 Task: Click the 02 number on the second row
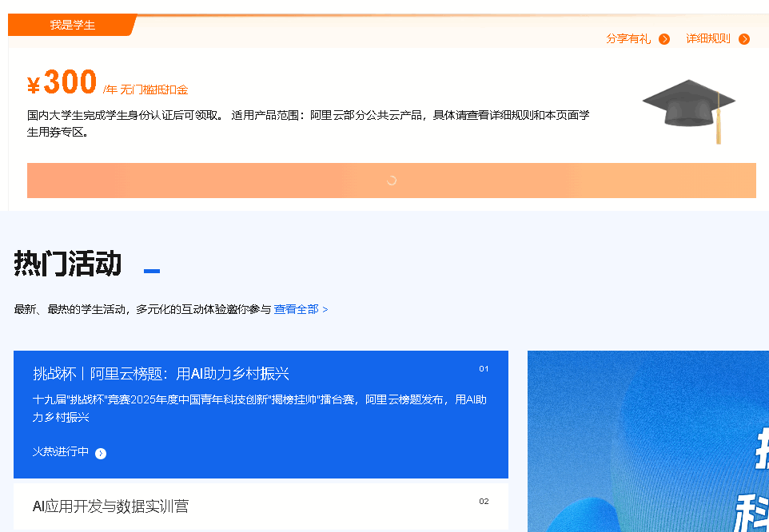coord(484,501)
